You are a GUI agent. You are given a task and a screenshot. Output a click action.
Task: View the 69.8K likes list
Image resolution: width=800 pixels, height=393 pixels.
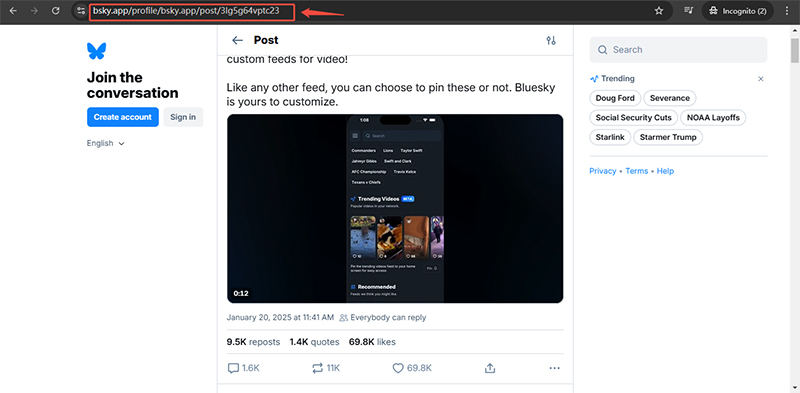click(x=372, y=342)
